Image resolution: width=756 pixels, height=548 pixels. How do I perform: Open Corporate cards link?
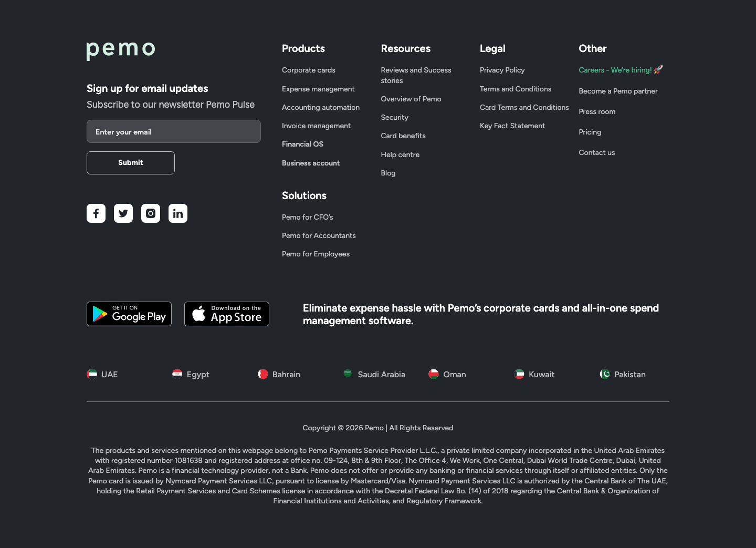pyautogui.click(x=309, y=70)
